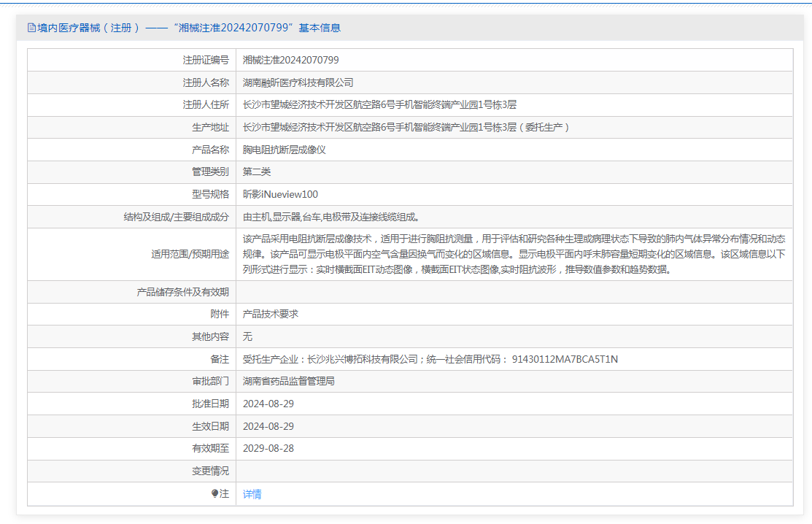Click the production address ending with（委托生产）
Screen dimensions: 812x524
pos(406,127)
